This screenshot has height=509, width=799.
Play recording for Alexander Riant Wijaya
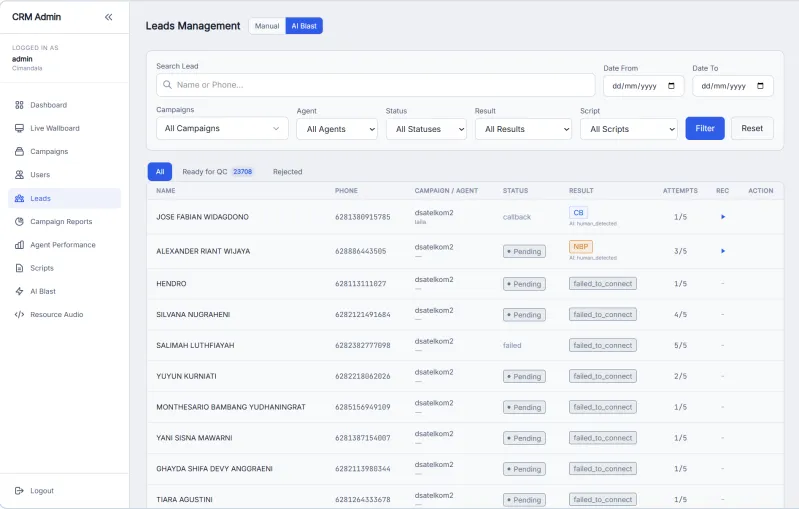click(x=723, y=251)
